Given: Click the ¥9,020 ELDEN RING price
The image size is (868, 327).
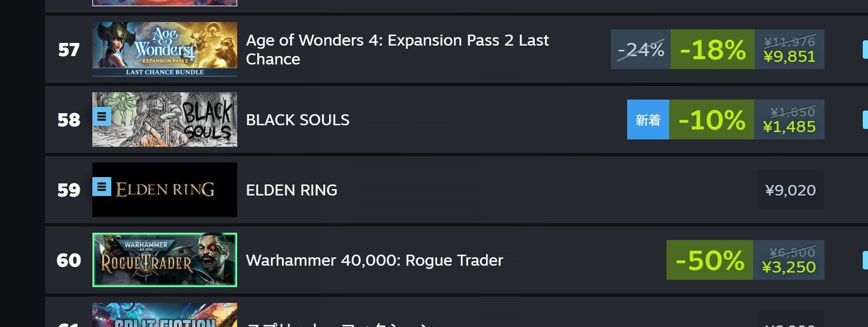Looking at the screenshot, I should pyautogui.click(x=790, y=190).
